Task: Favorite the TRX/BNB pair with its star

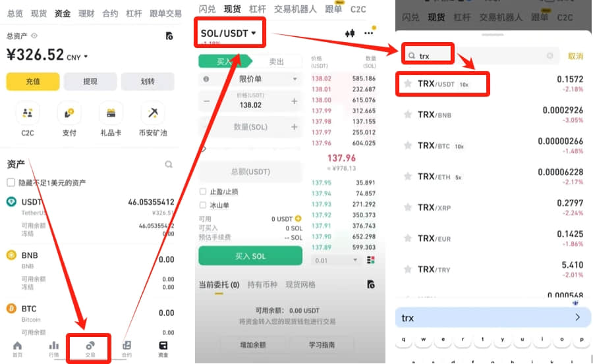Action: [x=408, y=114]
